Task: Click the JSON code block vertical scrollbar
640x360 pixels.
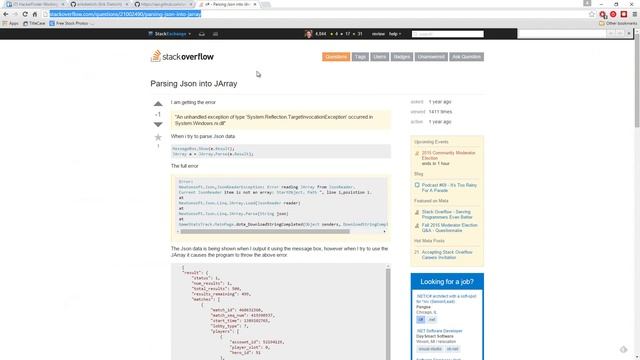Action: [388, 313]
